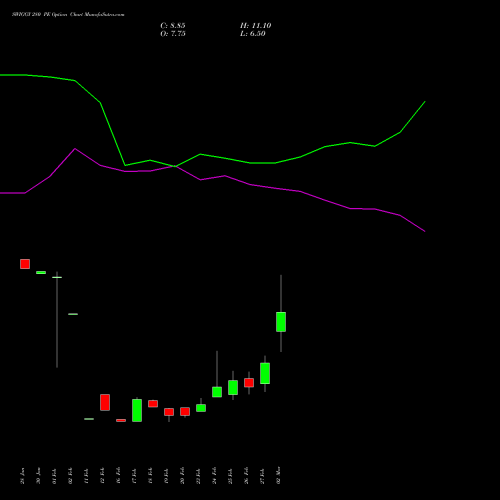Select the 20 Feb date label
The image size is (500, 500).
(182, 476)
